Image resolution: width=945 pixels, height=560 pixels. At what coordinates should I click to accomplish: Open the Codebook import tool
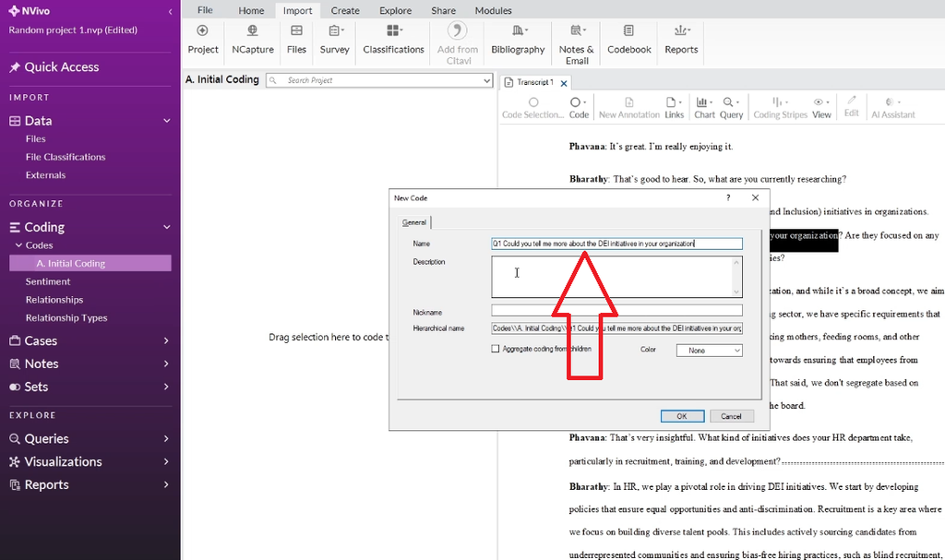[x=628, y=40]
